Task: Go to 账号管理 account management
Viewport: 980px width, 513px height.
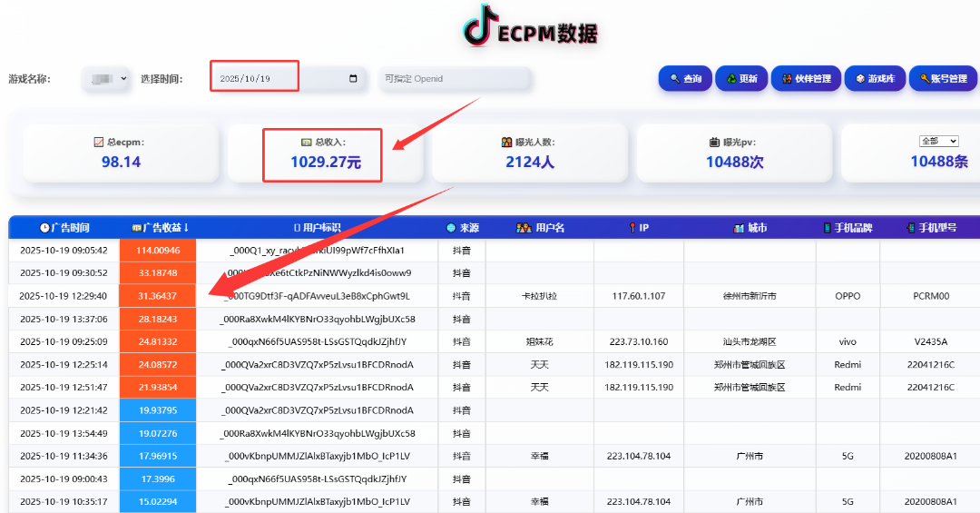Action: pyautogui.click(x=943, y=79)
